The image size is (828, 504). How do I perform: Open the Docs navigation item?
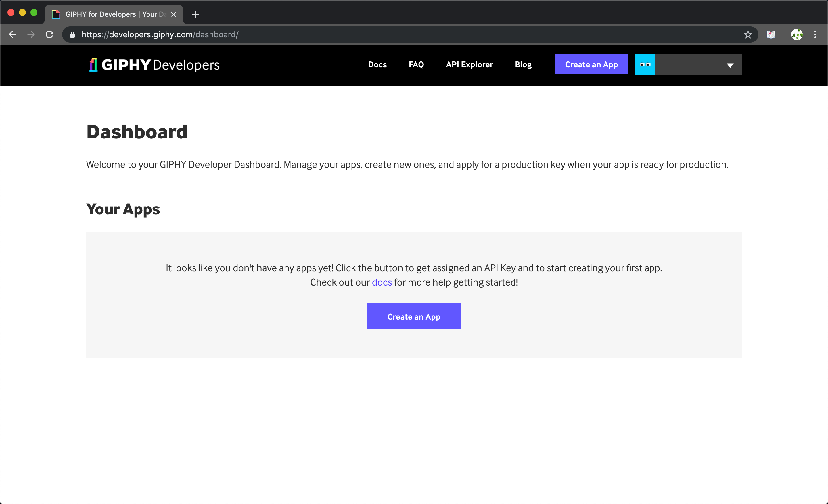pos(377,64)
